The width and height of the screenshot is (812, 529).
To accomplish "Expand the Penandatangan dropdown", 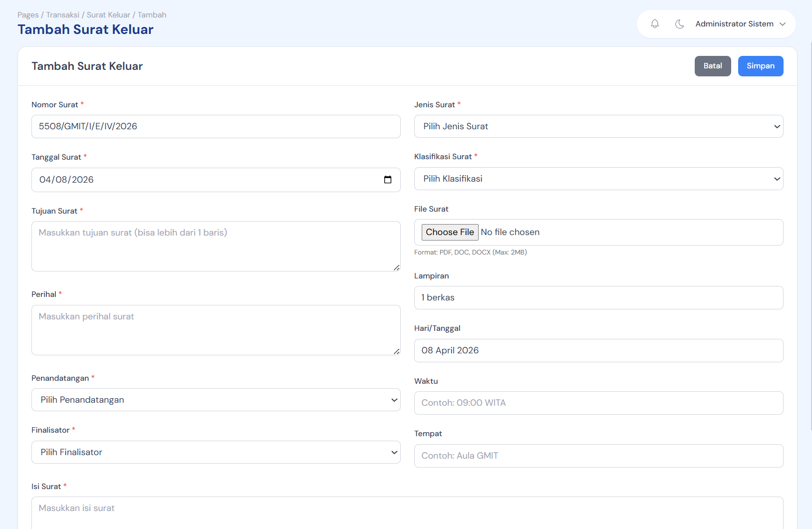I will tap(216, 400).
